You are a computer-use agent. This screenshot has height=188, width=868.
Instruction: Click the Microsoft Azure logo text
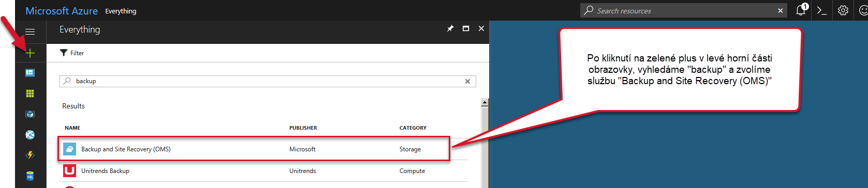coord(62,11)
